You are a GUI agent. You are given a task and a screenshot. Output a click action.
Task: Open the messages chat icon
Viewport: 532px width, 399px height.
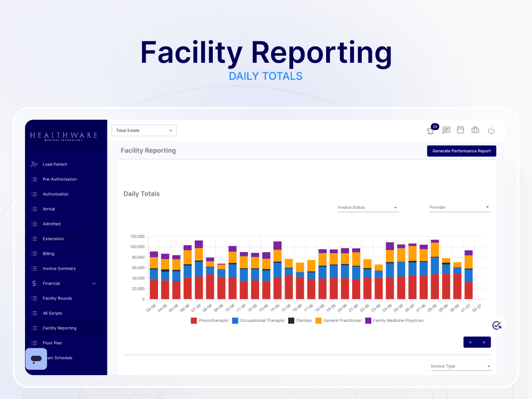point(446,130)
